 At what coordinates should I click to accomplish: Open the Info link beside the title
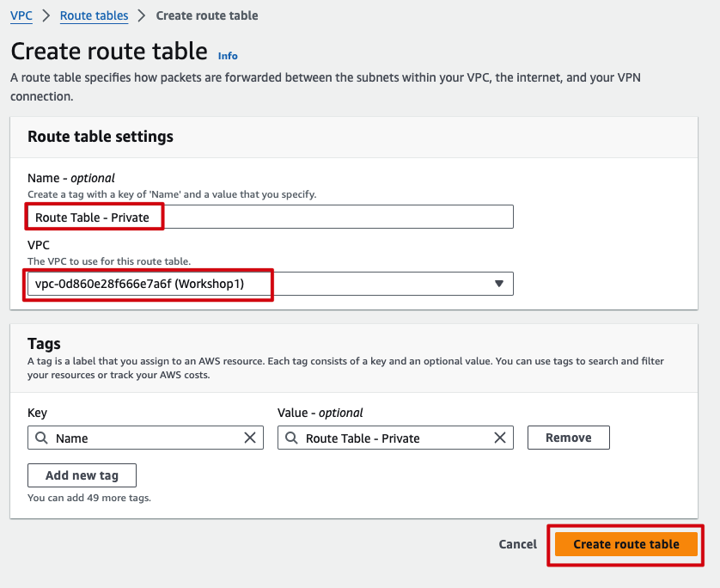click(228, 56)
